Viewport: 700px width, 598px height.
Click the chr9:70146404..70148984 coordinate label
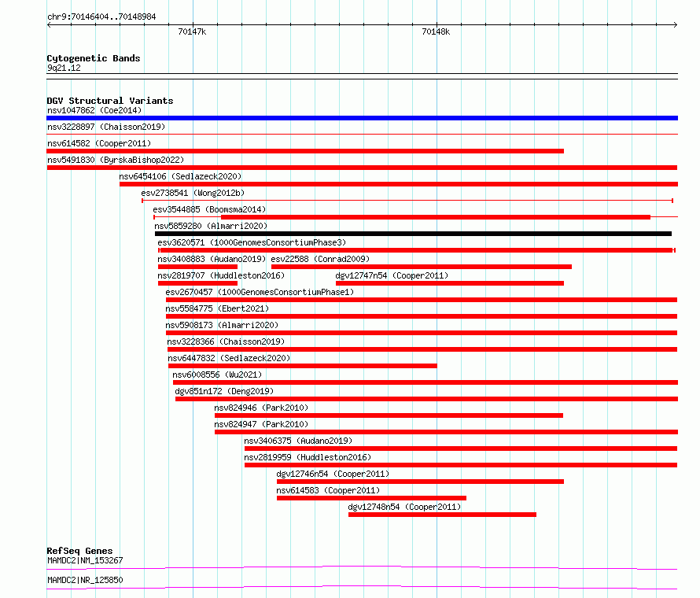[x=101, y=17]
